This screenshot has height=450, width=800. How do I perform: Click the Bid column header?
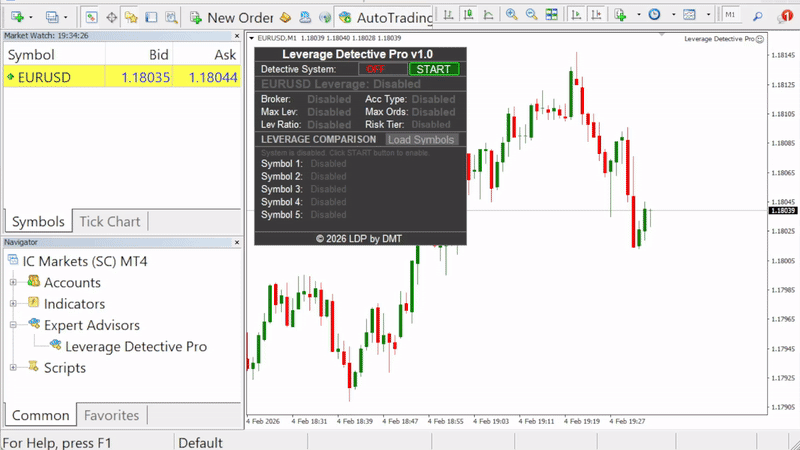click(159, 55)
